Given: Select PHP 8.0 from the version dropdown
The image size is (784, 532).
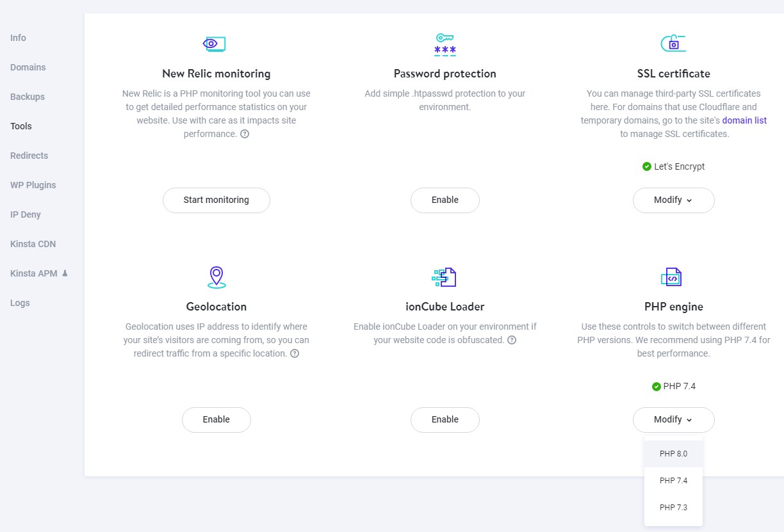Looking at the screenshot, I should point(673,453).
